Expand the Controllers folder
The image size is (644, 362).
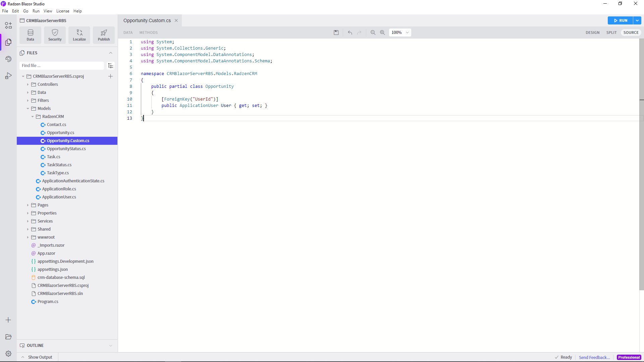point(28,84)
